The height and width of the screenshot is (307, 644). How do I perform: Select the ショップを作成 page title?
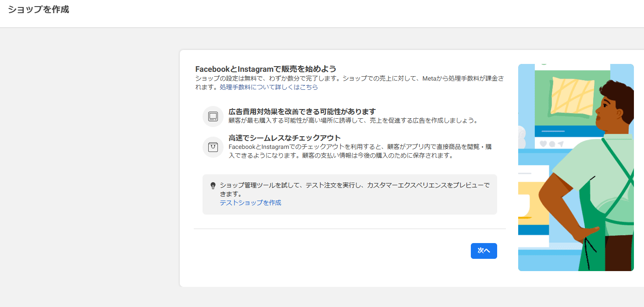pyautogui.click(x=39, y=10)
